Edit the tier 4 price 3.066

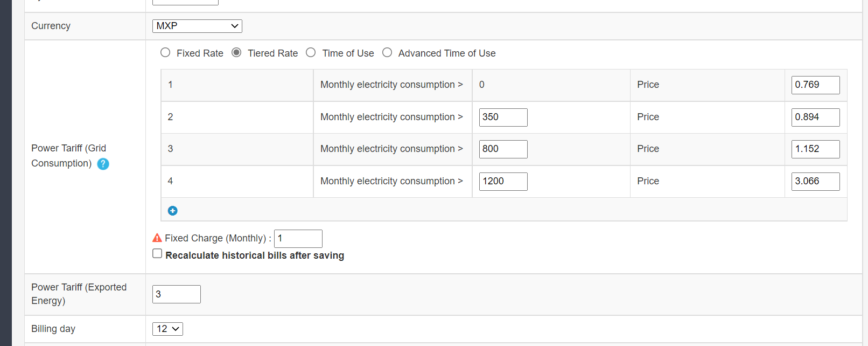click(x=815, y=181)
